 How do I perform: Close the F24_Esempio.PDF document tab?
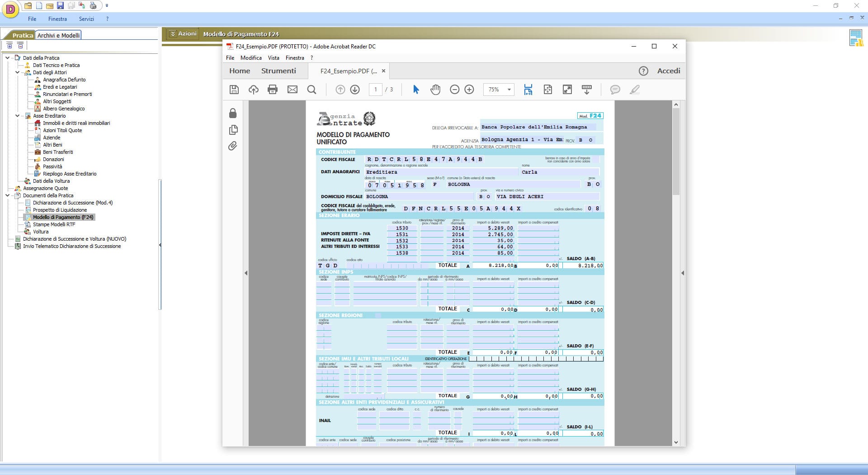[383, 71]
